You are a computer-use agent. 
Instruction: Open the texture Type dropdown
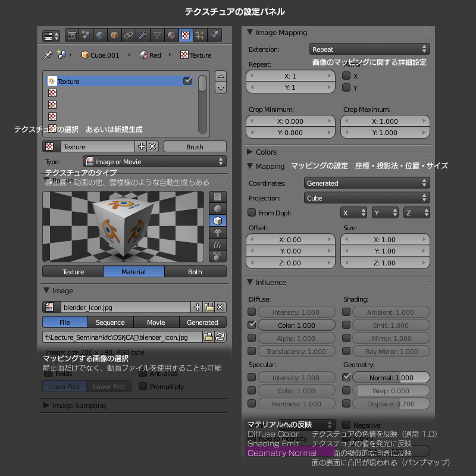point(154,161)
